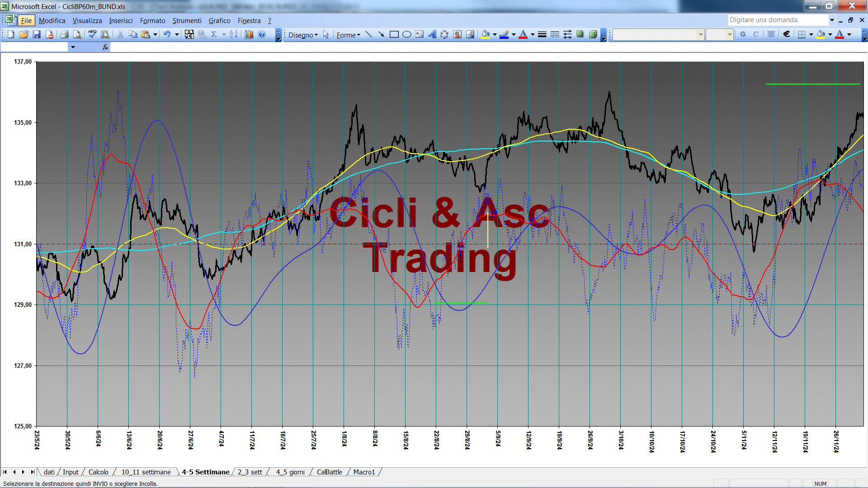Image resolution: width=868 pixels, height=488 pixels.
Task: Switch to the 2_3 sett sheet tab
Action: click(250, 472)
